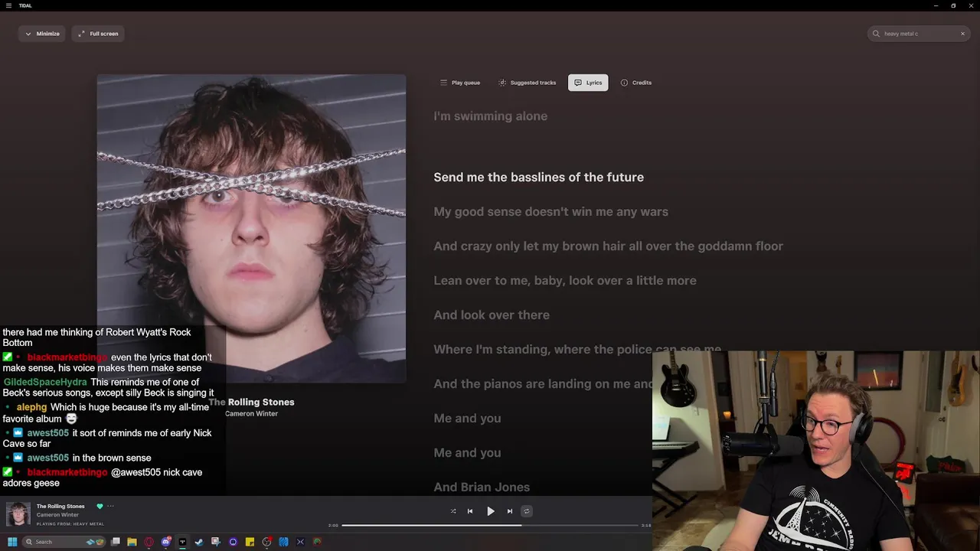
Task: Click the large album cover artwork
Action: pyautogui.click(x=251, y=228)
